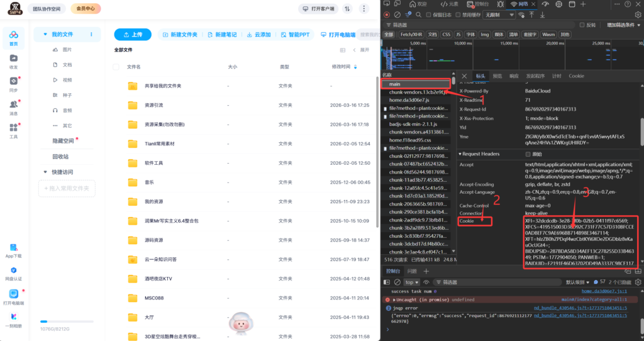Click the 智能PPT button
Image resolution: width=644 pixels, height=341 pixels.
point(296,35)
